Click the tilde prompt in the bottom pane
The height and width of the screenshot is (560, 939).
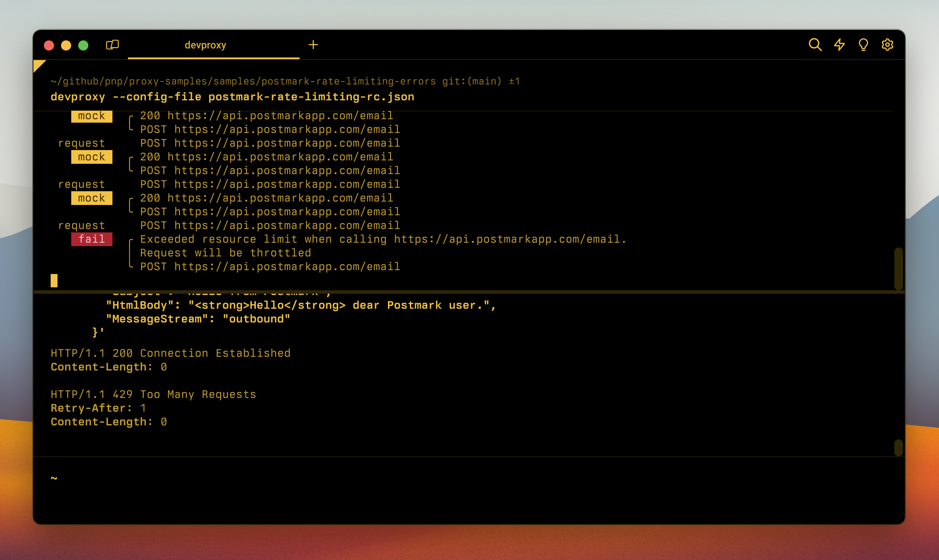coord(54,477)
